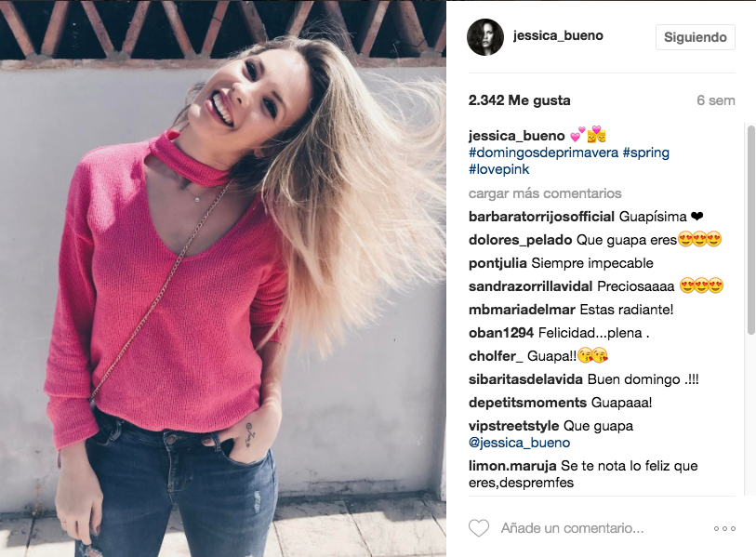Viewport: 756px width, 557px height.
Task: Open the #lovepink hashtag link
Action: (499, 169)
